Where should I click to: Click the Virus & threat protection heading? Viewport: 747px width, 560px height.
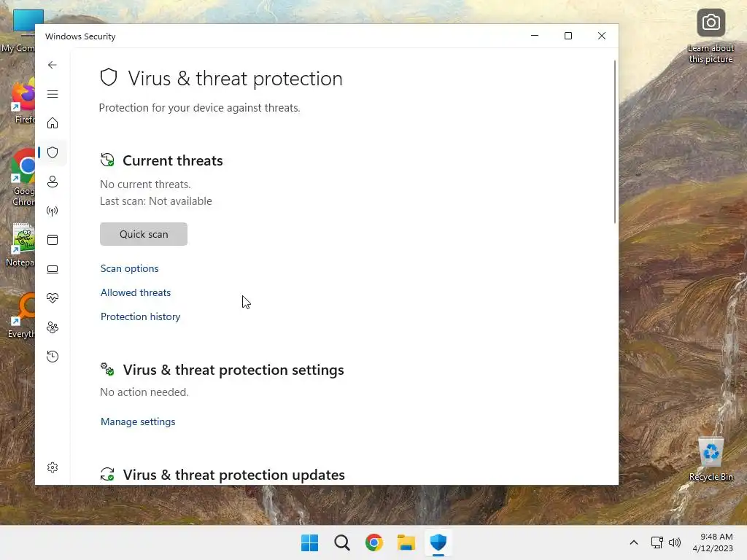pyautogui.click(x=236, y=79)
